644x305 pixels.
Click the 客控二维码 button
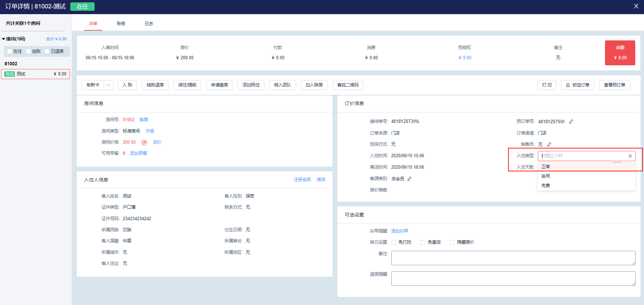click(x=348, y=85)
